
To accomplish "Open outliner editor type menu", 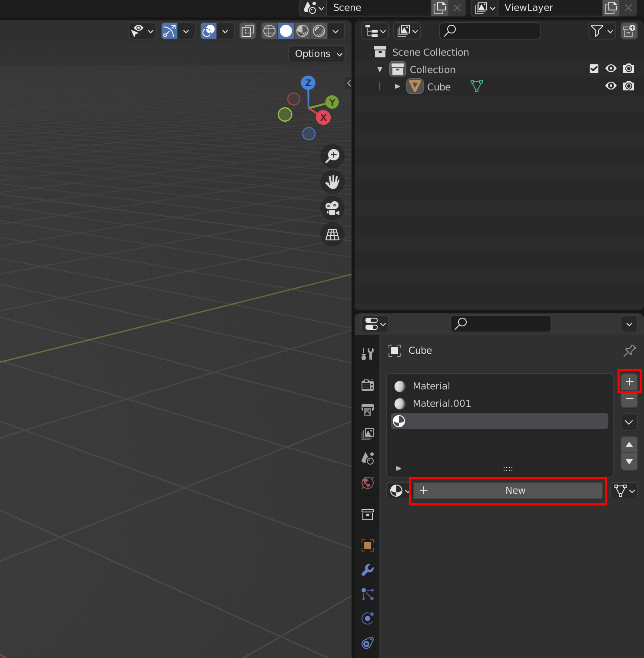I will click(x=375, y=31).
